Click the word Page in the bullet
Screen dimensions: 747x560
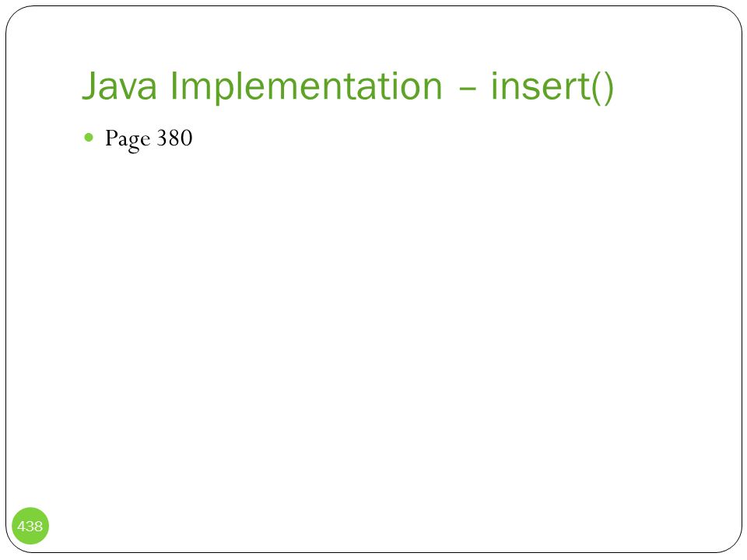click(x=128, y=139)
